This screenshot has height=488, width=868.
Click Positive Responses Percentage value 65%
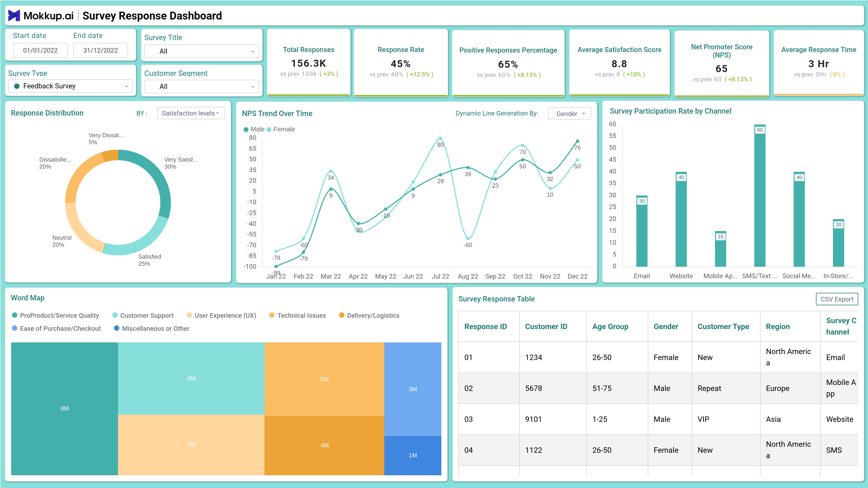pyautogui.click(x=508, y=64)
